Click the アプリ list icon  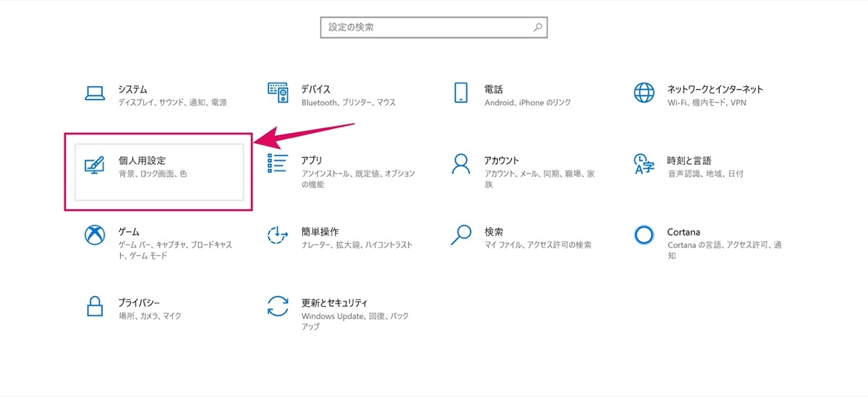278,163
